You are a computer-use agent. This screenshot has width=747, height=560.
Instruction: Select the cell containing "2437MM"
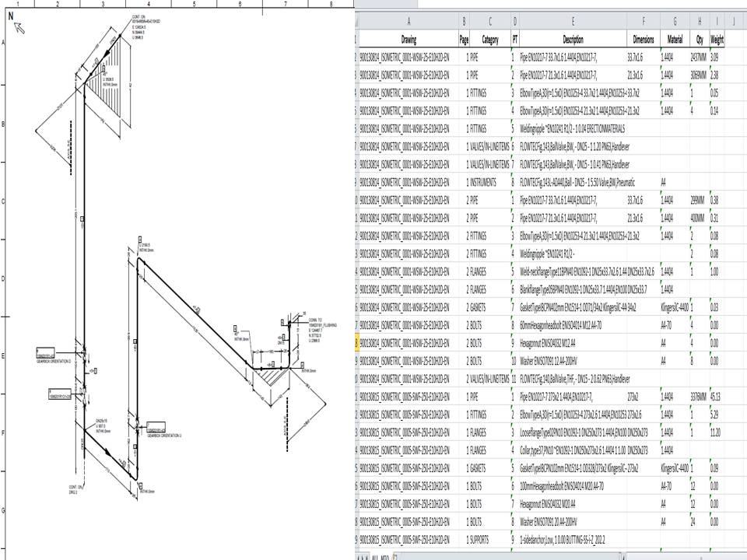tap(699, 57)
